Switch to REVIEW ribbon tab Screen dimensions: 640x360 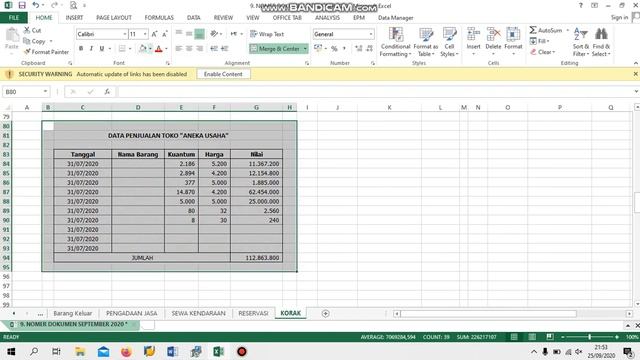coord(223,18)
